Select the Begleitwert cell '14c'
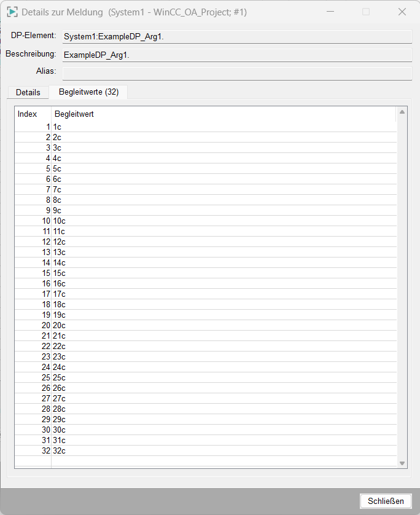 pos(224,263)
